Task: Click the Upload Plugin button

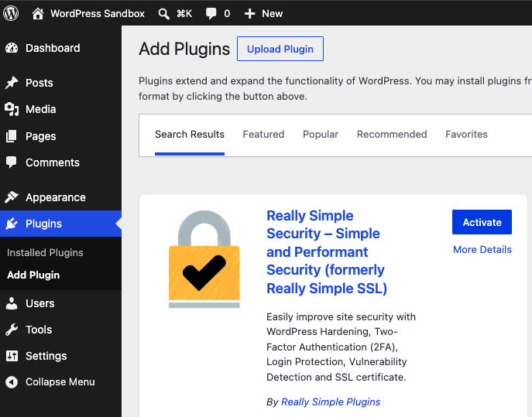Action: (x=280, y=49)
